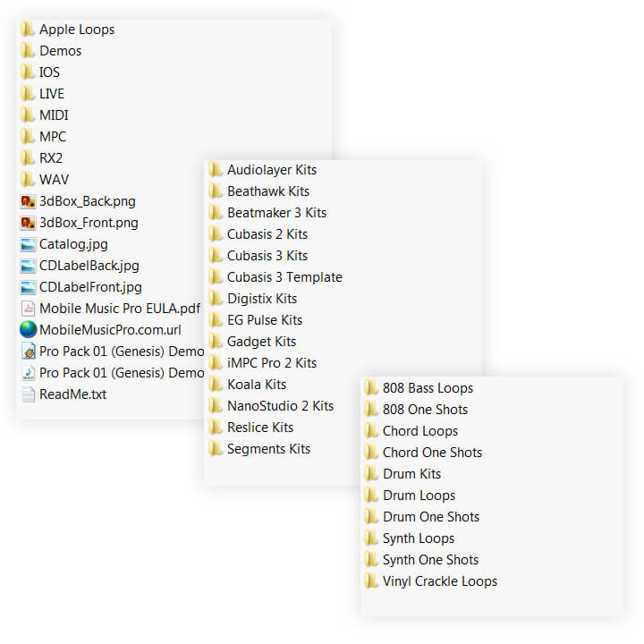Viewport: 644px width, 644px height.
Task: Open the MIDI folder
Action: pyautogui.click(x=53, y=115)
